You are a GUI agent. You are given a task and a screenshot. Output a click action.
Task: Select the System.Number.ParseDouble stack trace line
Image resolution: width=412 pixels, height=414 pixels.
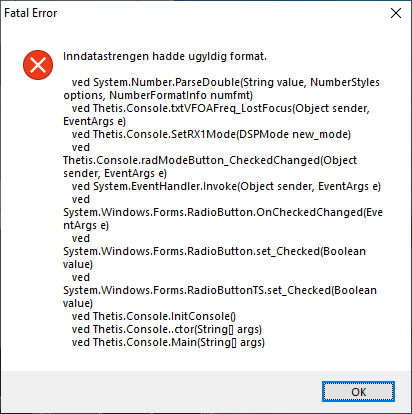click(226, 82)
